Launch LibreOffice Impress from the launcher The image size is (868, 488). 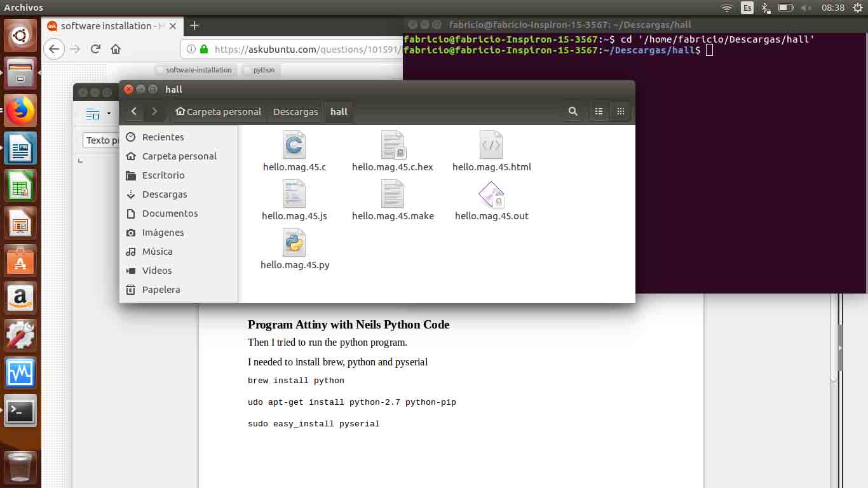(20, 224)
